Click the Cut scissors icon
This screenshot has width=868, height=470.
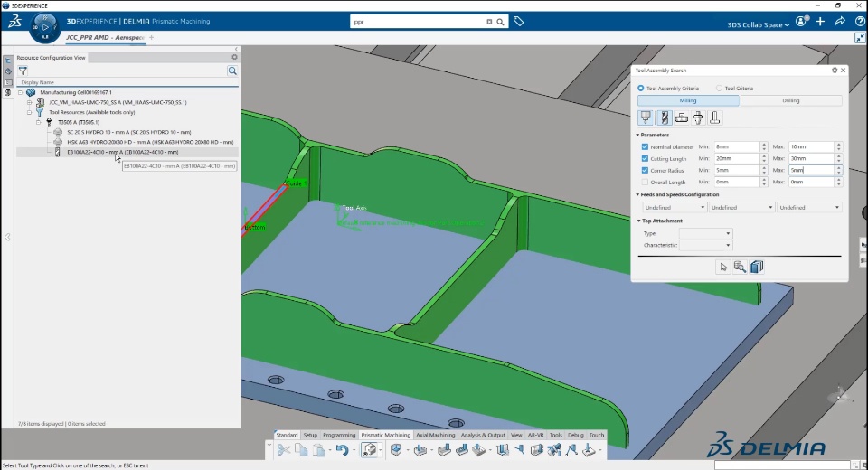click(x=283, y=450)
